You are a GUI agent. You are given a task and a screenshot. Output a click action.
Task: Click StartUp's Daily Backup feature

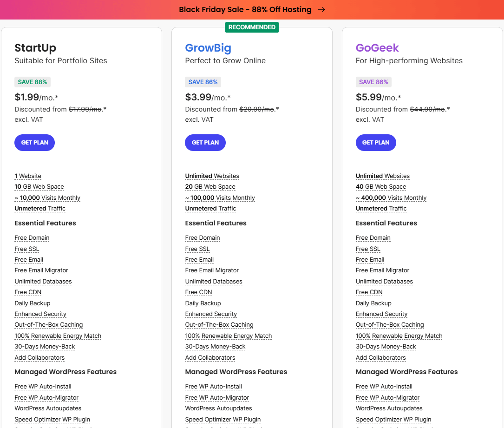click(33, 303)
